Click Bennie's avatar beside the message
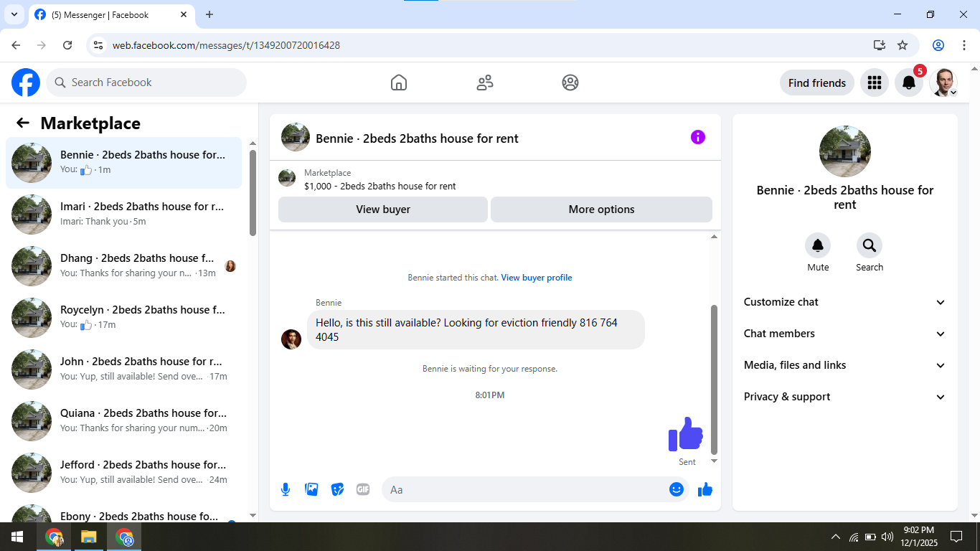Viewport: 980px width, 551px height. (x=291, y=339)
